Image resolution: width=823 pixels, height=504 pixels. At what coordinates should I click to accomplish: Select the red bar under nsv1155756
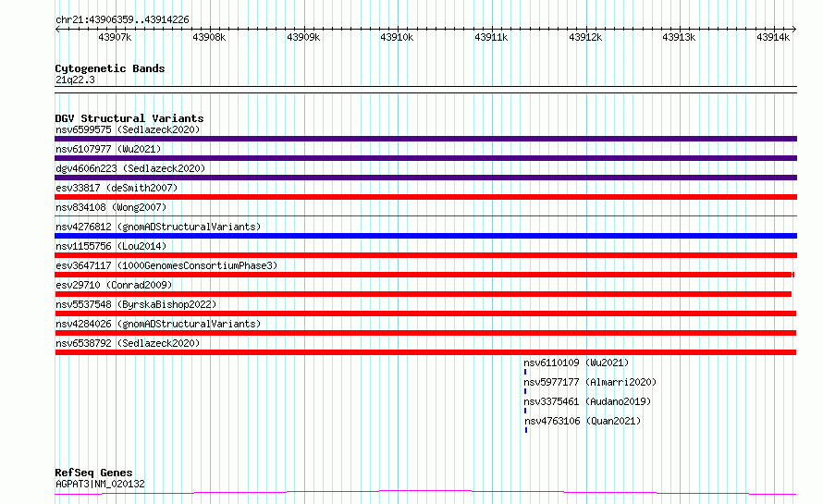click(425, 255)
